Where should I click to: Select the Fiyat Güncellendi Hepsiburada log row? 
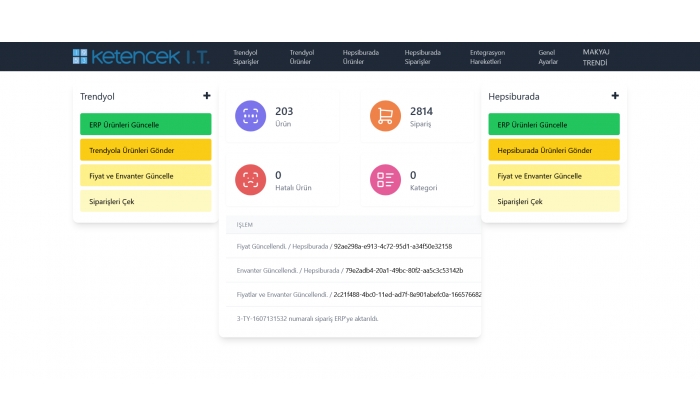point(354,246)
